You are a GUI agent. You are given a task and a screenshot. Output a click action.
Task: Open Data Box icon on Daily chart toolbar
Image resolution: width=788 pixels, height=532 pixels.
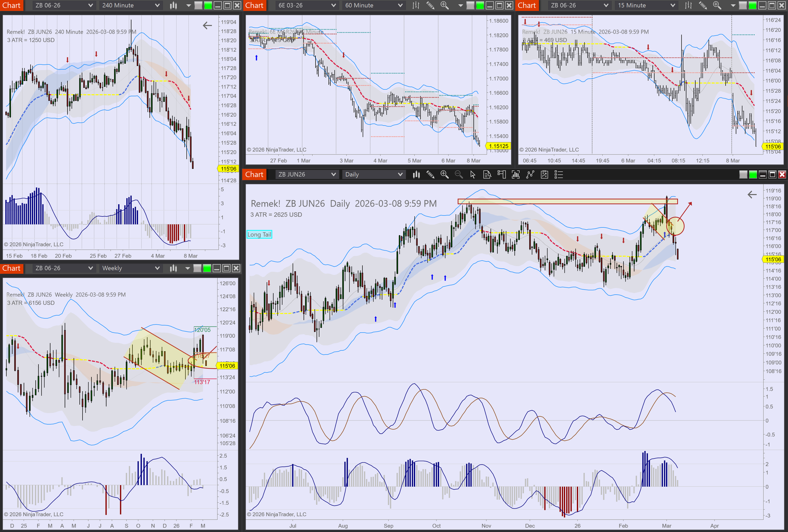click(487, 175)
